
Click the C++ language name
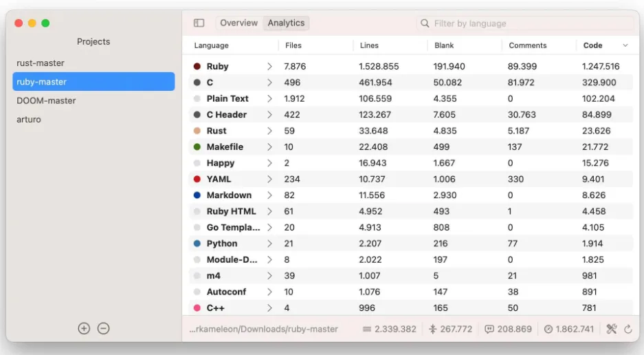(216, 308)
